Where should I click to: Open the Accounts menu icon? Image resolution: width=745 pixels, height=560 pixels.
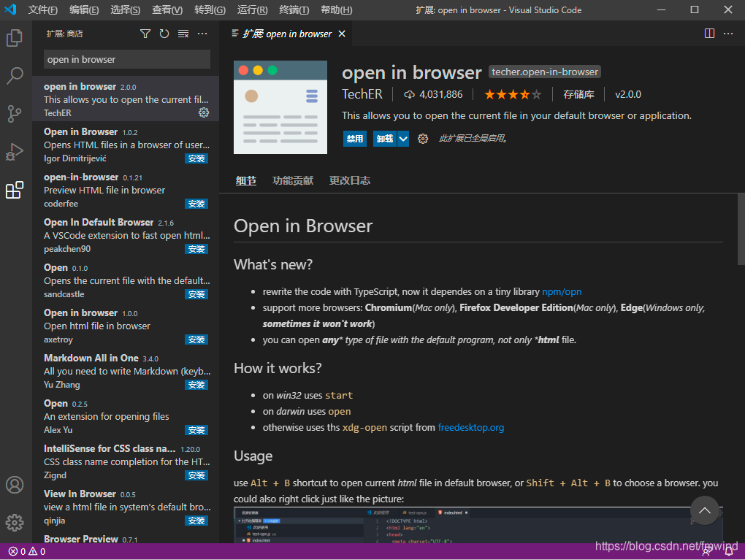[15, 485]
